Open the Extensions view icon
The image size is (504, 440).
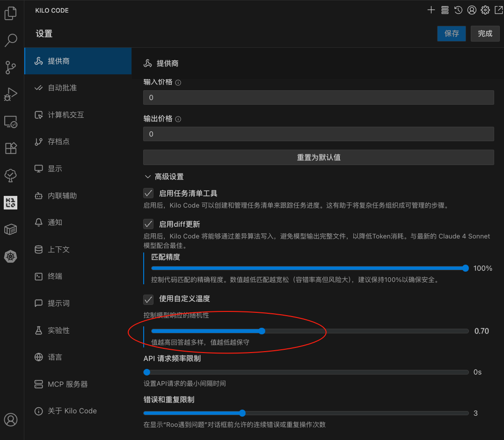click(x=10, y=148)
